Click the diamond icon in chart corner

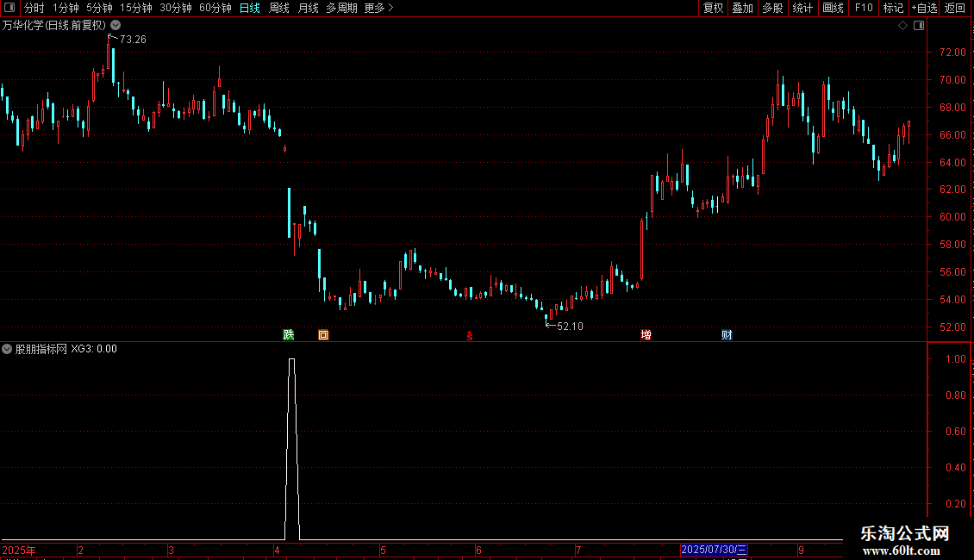[x=903, y=26]
